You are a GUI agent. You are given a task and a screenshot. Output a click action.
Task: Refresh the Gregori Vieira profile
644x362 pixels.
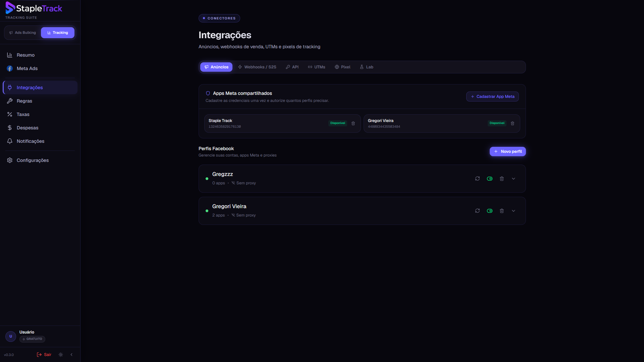477,211
